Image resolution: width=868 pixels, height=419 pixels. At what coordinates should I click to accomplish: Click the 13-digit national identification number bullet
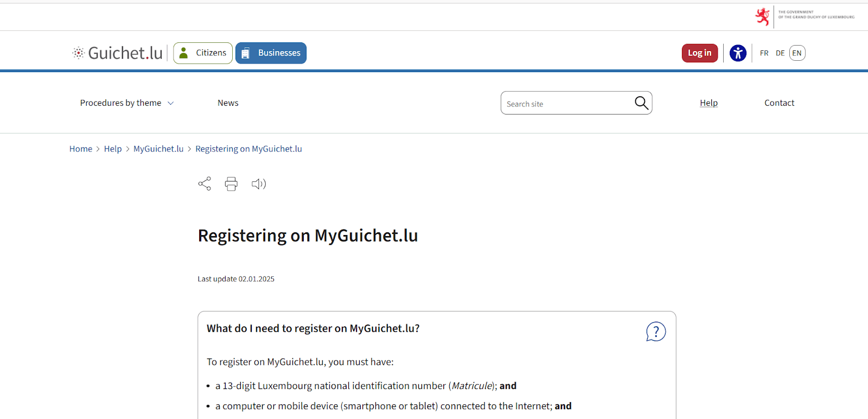point(366,386)
